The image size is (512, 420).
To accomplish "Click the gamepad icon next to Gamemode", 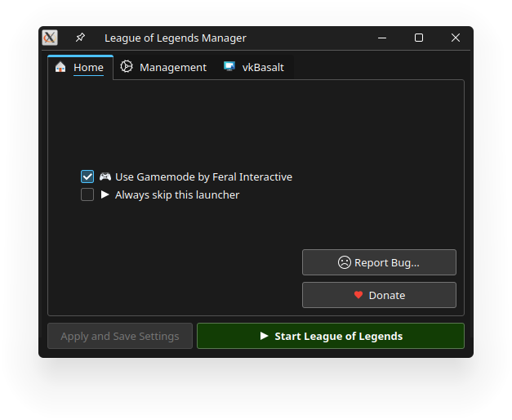I will [105, 176].
